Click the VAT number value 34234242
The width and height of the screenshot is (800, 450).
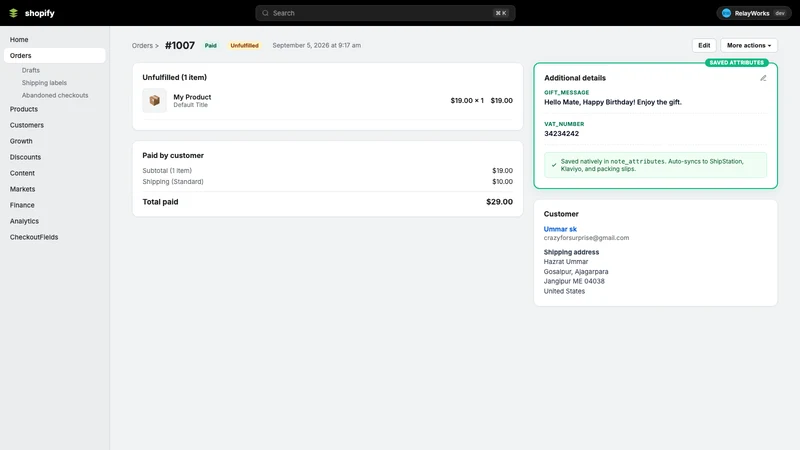tap(561, 134)
